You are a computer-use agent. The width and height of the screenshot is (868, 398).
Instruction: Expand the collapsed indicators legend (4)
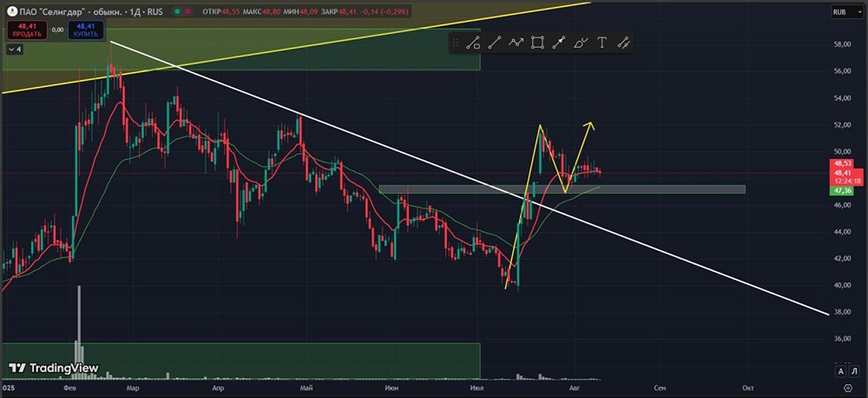pos(15,50)
